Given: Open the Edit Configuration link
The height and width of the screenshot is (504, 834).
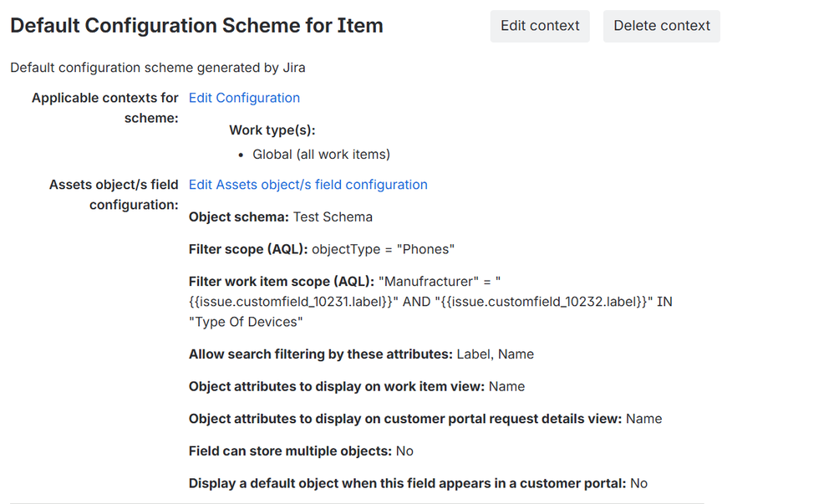Looking at the screenshot, I should click(244, 98).
